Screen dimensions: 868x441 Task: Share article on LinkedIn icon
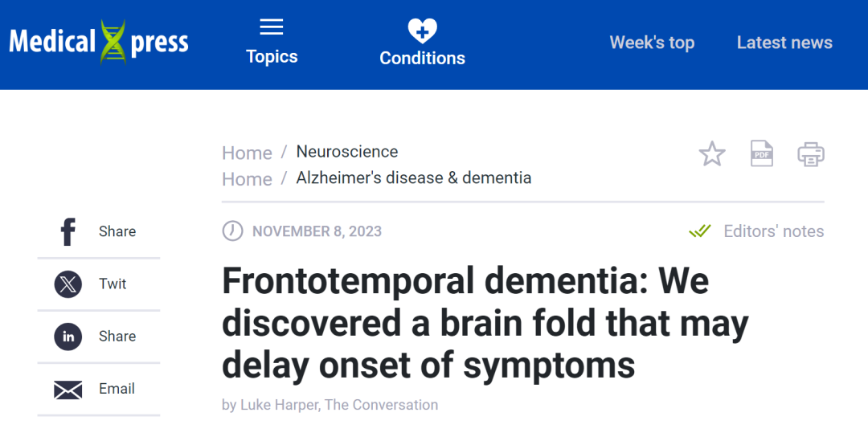68,337
